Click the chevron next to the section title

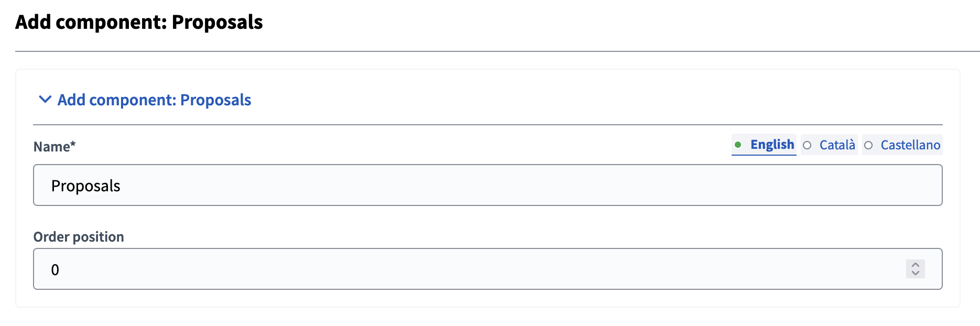(x=45, y=100)
